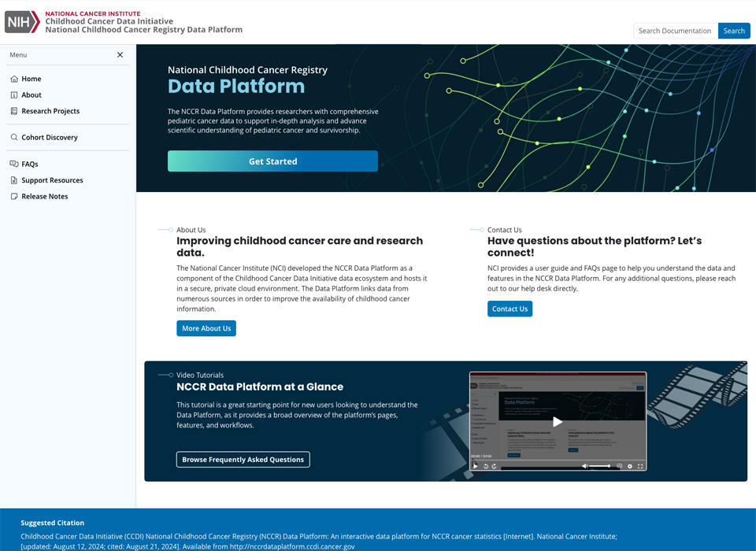
Task: Click the video progress bar
Action: [x=558, y=460]
